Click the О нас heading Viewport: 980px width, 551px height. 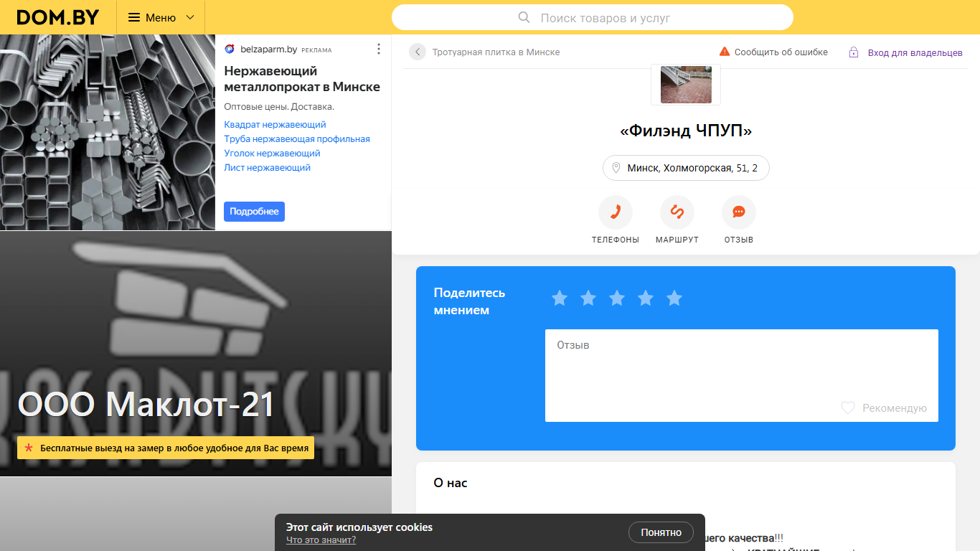(451, 483)
